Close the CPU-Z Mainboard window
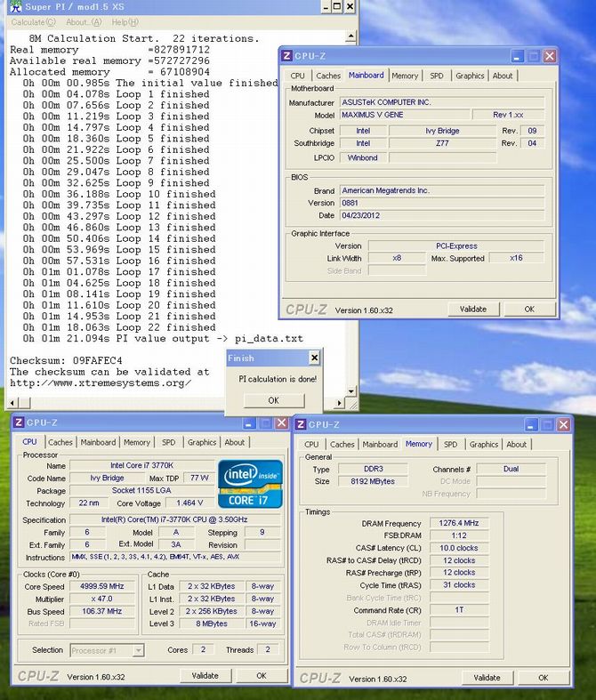The image size is (596, 700). point(550,56)
